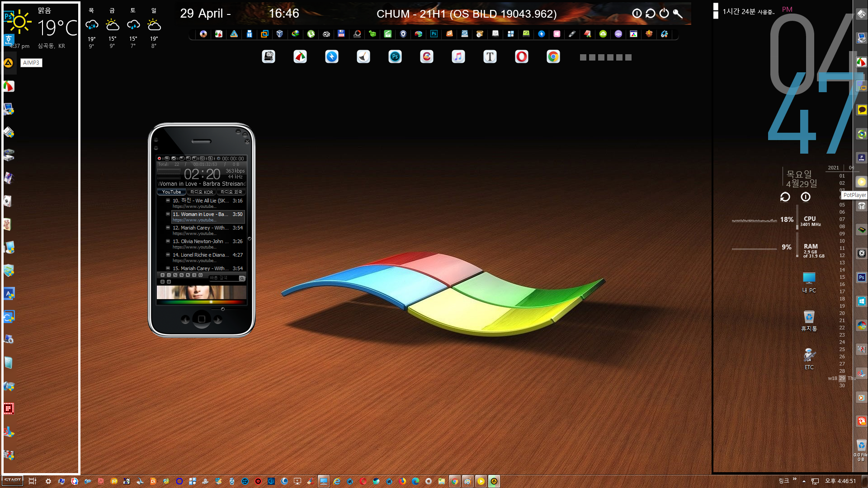Click the red record button in AIMP
Image resolution: width=868 pixels, height=488 pixels.
[x=160, y=159]
